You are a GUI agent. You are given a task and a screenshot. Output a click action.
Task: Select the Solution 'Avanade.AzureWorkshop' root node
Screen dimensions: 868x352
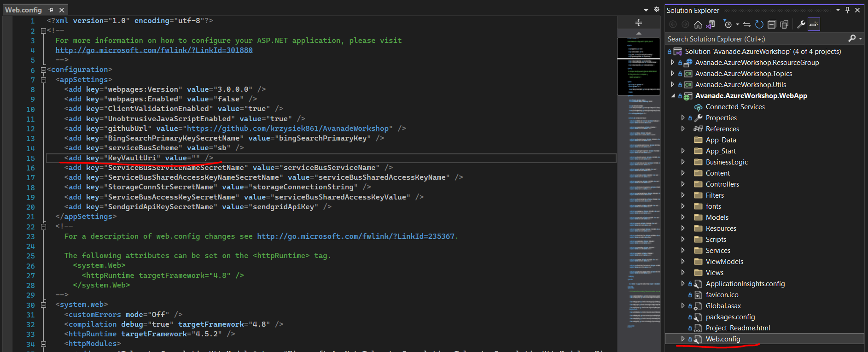point(763,52)
